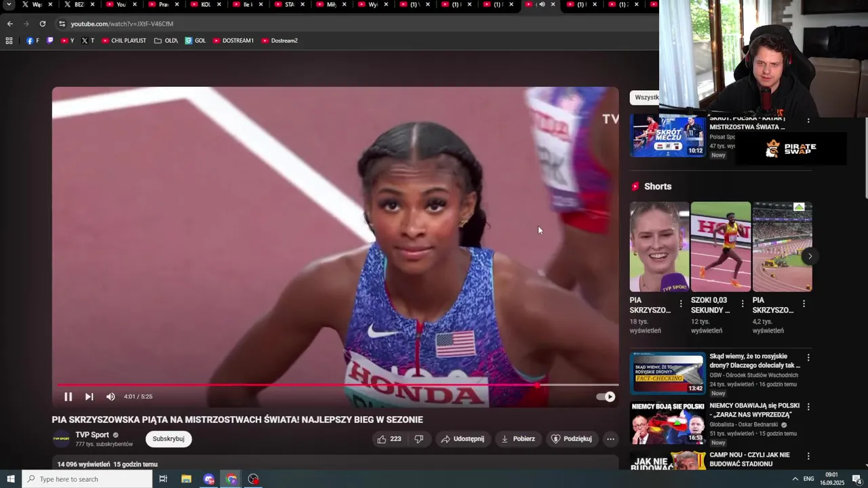This screenshot has width=868, height=488.
Task: Open the YouTube 'Y' bookmark
Action: [67, 41]
